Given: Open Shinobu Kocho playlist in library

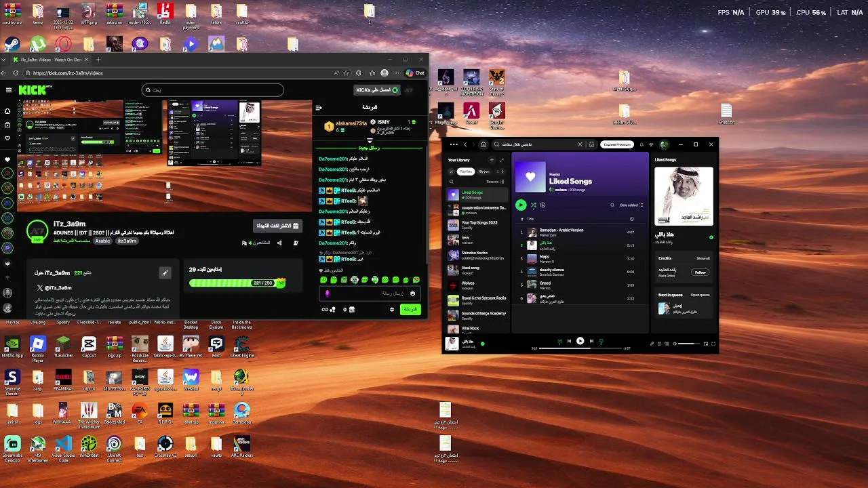Looking at the screenshot, I should pos(477,256).
